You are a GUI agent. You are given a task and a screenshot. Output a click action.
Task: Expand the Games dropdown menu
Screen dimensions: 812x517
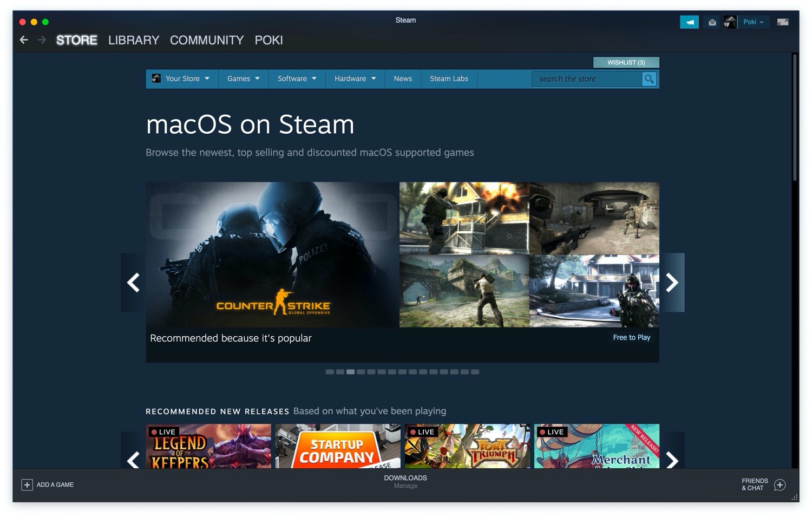244,78
